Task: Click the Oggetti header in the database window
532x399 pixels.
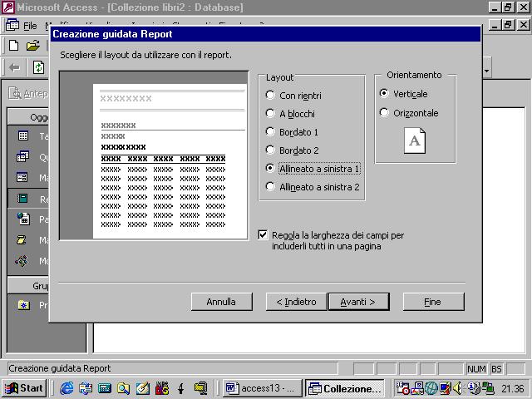Action: [28, 117]
